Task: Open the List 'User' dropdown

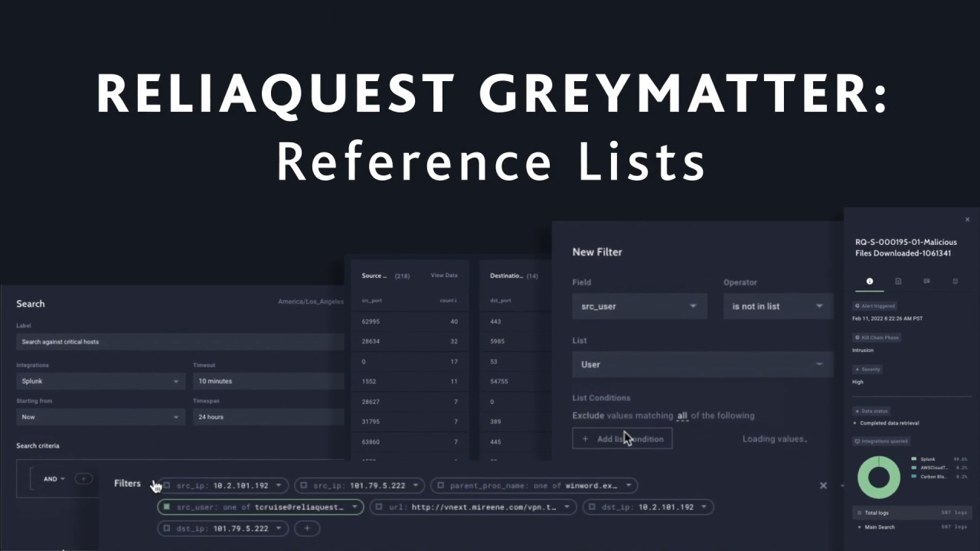Action: 703,364
